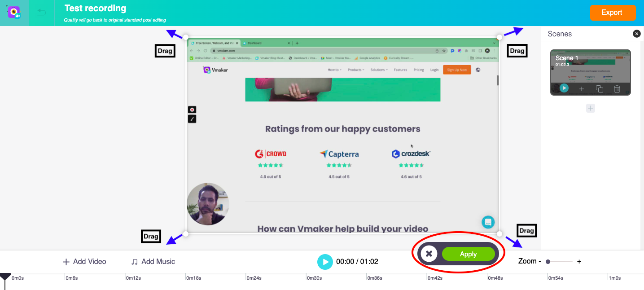Screen dimensions: 644x290
Task: Open the Products menu in the preview
Action: pyautogui.click(x=356, y=70)
